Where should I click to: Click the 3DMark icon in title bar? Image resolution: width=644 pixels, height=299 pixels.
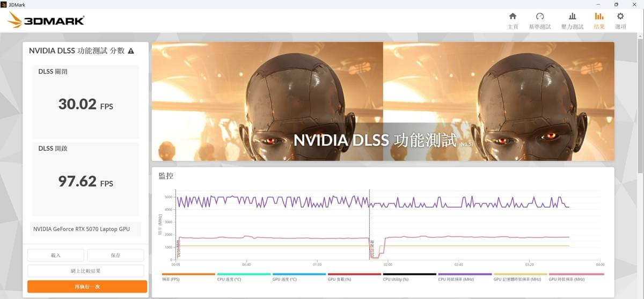[4, 4]
